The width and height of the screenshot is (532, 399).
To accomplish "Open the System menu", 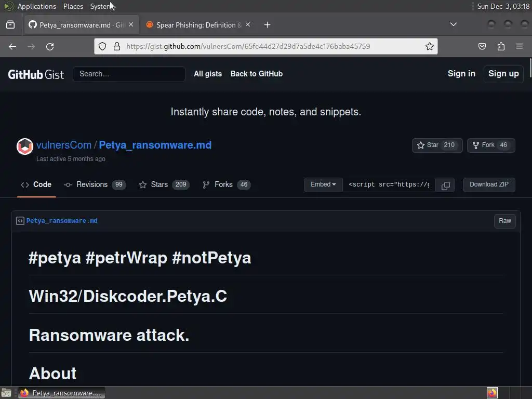I will click(101, 6).
